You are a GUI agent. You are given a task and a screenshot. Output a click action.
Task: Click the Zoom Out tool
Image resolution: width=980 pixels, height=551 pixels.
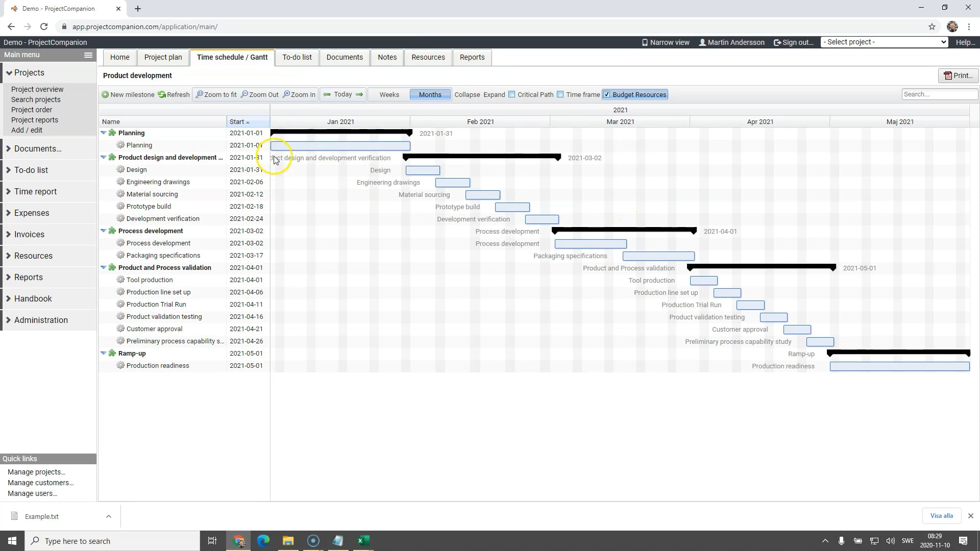260,95
